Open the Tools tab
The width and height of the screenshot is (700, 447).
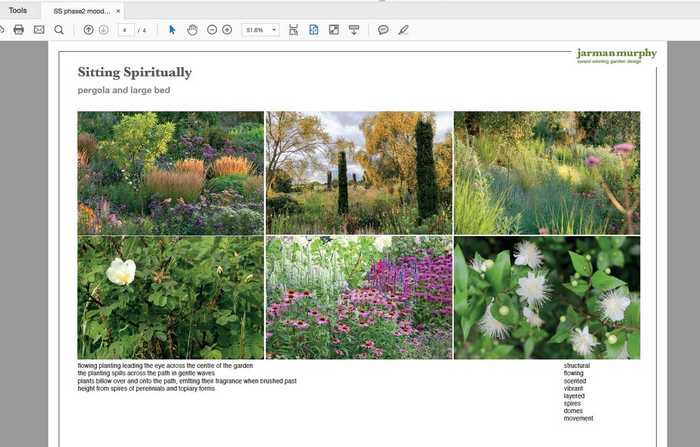click(18, 10)
